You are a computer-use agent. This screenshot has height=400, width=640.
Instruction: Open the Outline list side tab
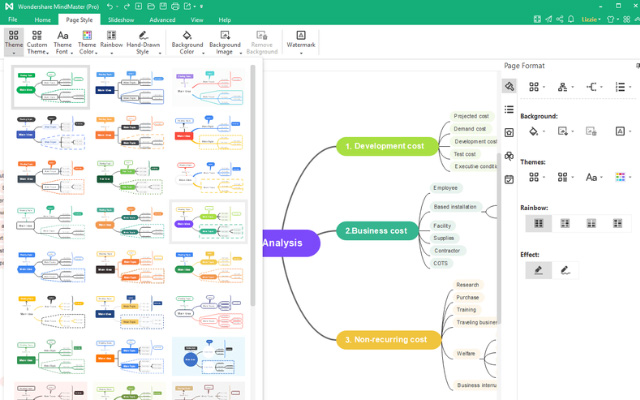(x=509, y=109)
